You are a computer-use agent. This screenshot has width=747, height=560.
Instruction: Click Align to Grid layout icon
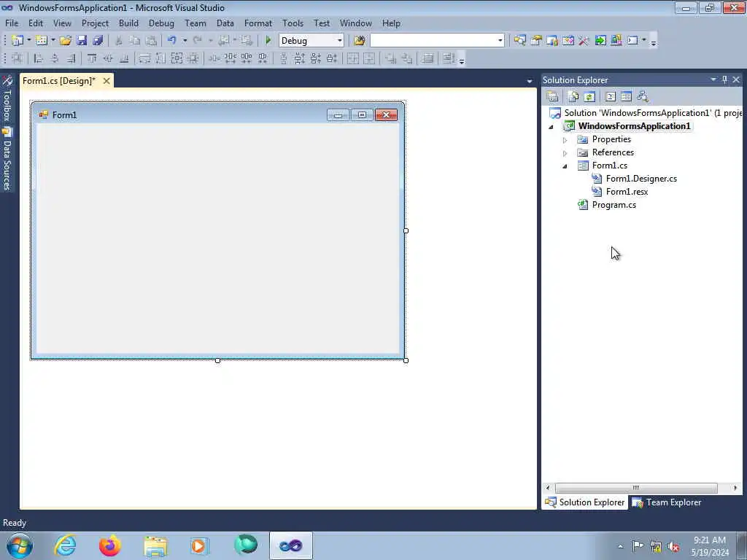pos(18,58)
